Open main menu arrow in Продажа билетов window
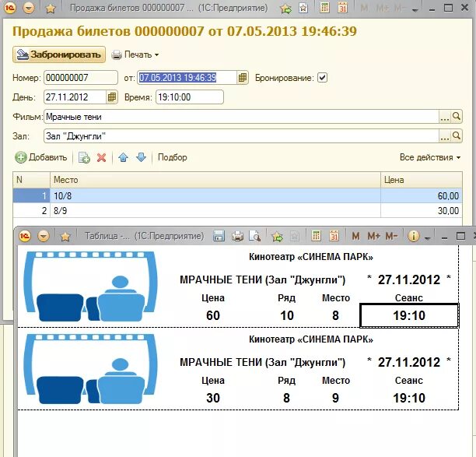 point(29,9)
